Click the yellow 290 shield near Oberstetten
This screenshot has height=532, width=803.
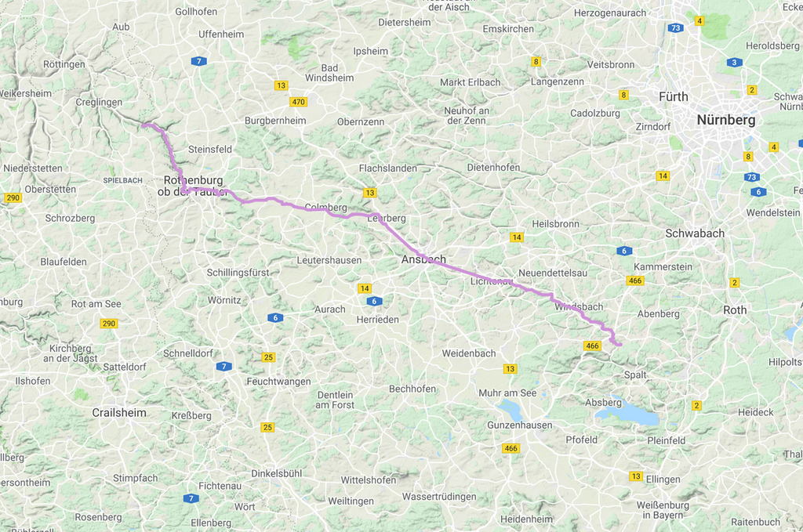click(13, 198)
